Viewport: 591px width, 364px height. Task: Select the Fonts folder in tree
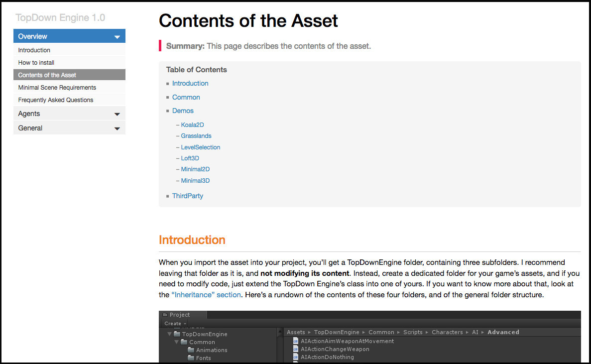204,358
